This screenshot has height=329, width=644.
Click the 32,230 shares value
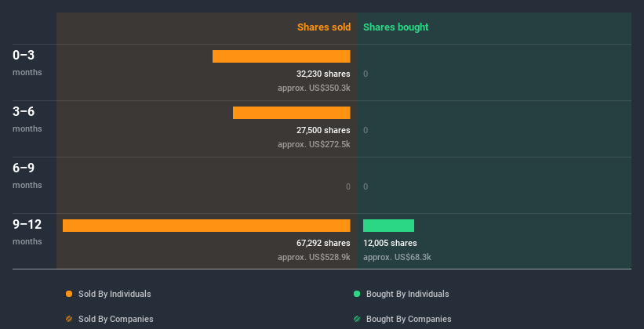pyautogui.click(x=323, y=74)
